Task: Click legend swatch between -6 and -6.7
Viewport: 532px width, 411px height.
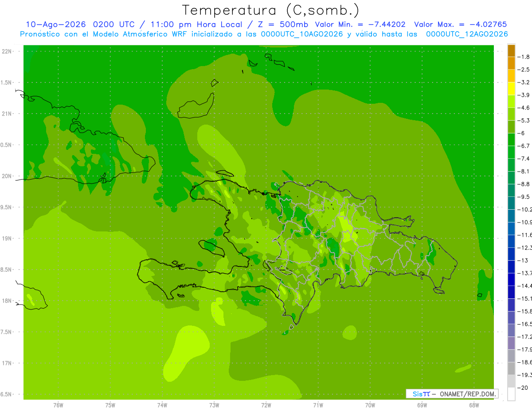Action: [x=511, y=140]
